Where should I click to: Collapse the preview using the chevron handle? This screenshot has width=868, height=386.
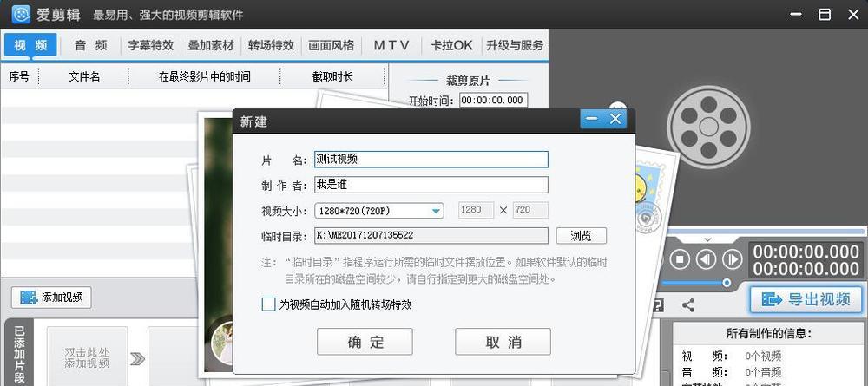pyautogui.click(x=707, y=239)
